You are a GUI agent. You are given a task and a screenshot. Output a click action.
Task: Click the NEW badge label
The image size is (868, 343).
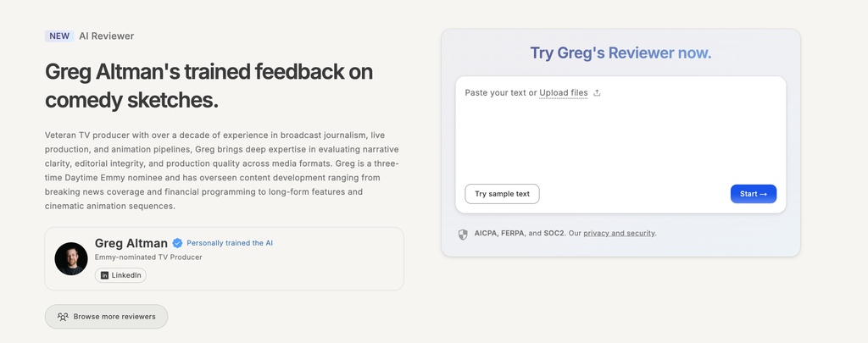[59, 36]
